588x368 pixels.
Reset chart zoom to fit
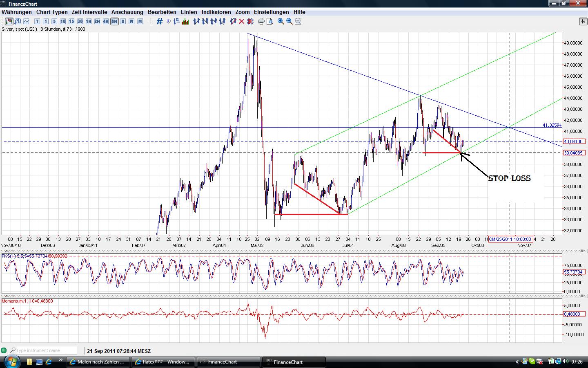298,21
